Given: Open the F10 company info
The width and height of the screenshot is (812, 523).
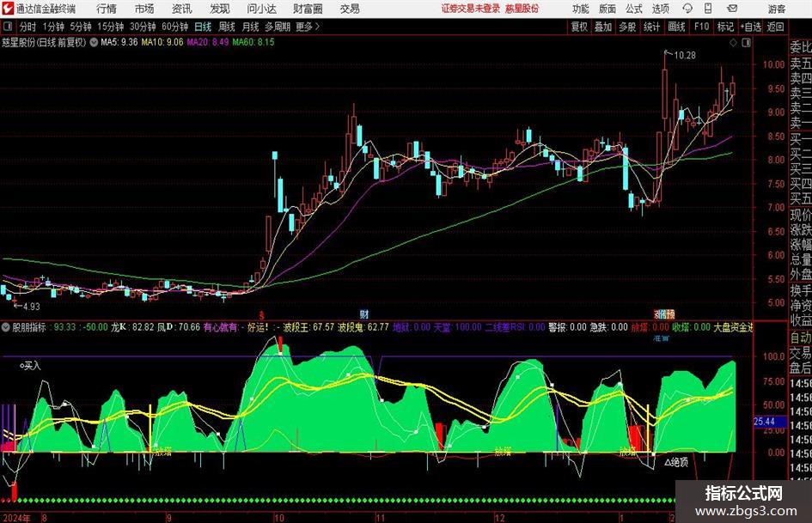Looking at the screenshot, I should click(x=701, y=27).
